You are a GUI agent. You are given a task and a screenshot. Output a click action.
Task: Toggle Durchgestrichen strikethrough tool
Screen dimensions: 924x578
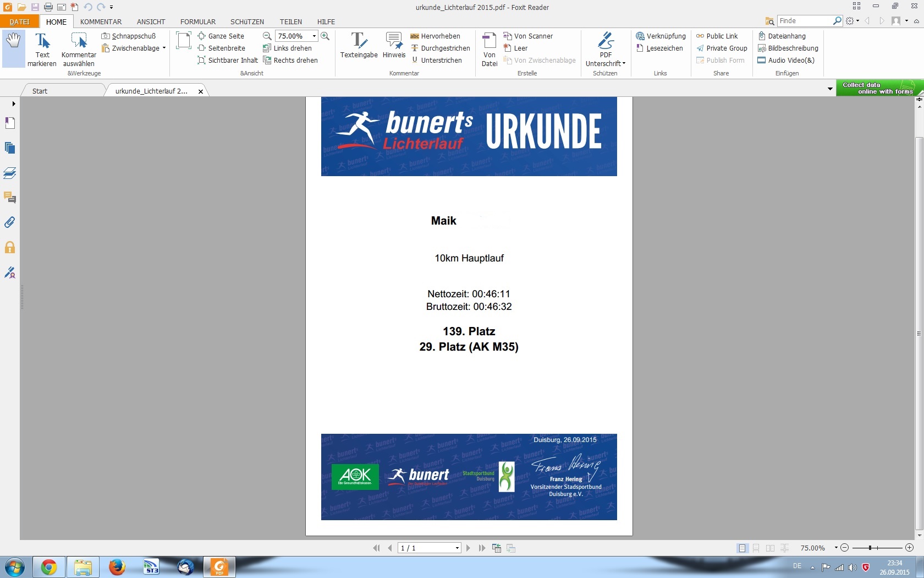(x=441, y=48)
